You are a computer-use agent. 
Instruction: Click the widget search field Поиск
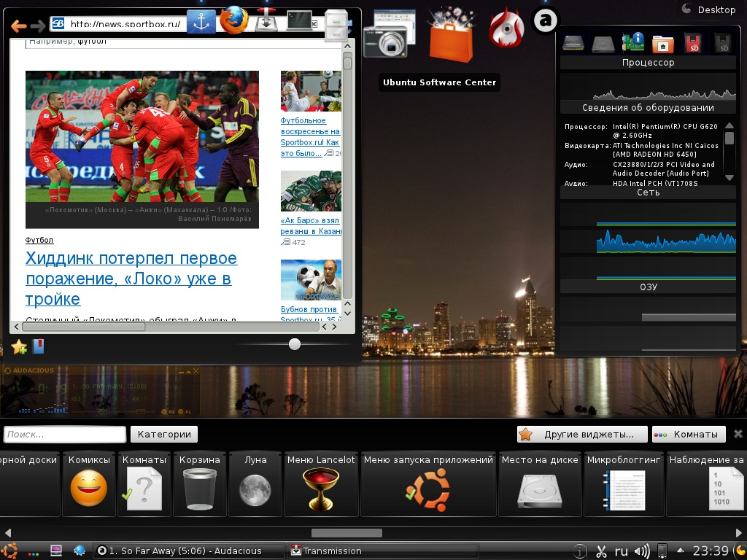pyautogui.click(x=65, y=435)
